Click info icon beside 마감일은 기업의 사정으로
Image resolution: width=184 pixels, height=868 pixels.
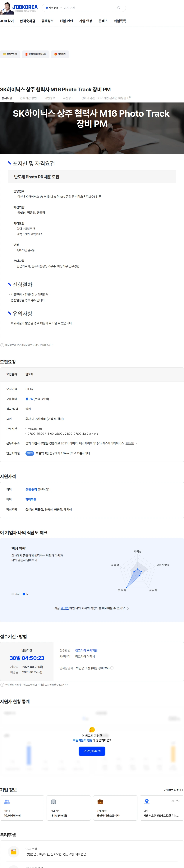[2, 685]
